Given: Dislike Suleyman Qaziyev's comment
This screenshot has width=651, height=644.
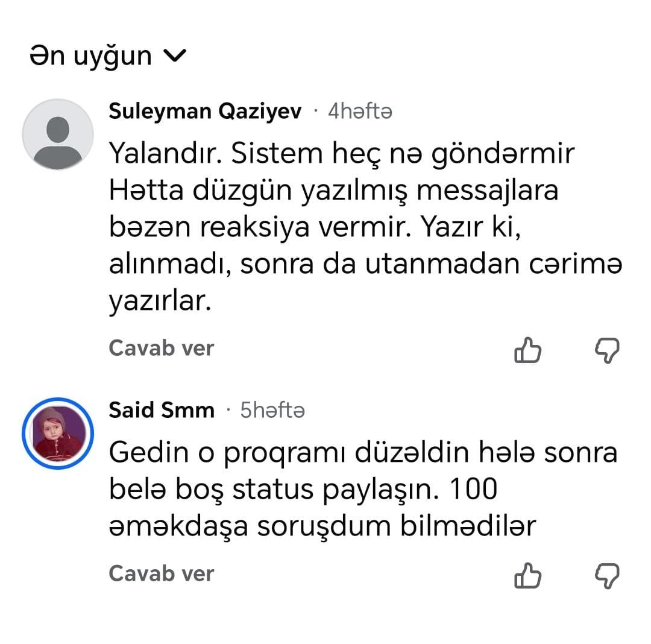Looking at the screenshot, I should tap(607, 350).
